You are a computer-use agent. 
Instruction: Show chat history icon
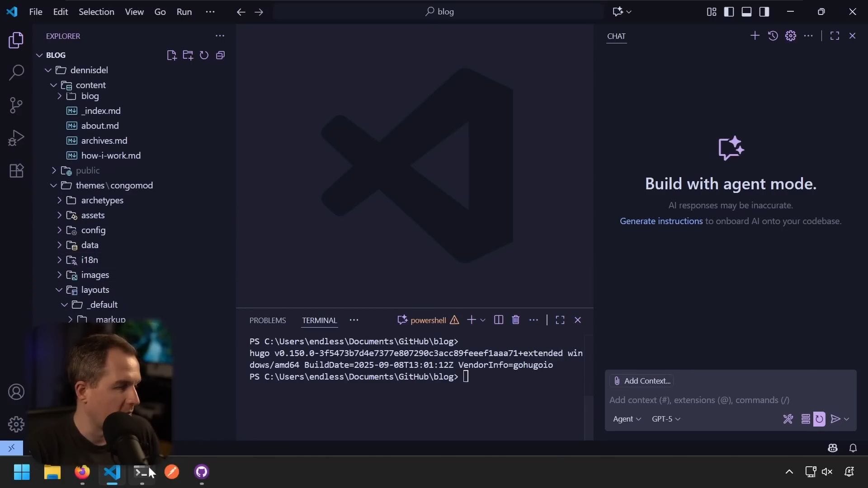click(x=773, y=36)
